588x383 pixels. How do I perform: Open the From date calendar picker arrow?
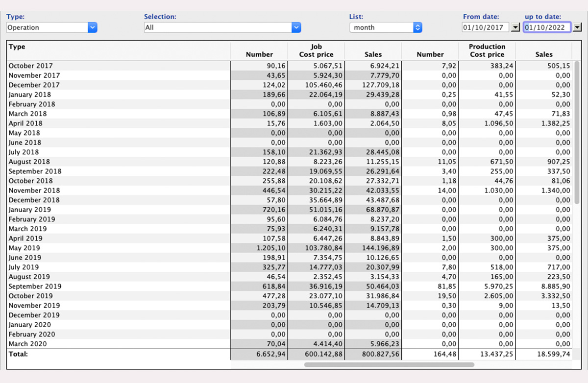515,27
